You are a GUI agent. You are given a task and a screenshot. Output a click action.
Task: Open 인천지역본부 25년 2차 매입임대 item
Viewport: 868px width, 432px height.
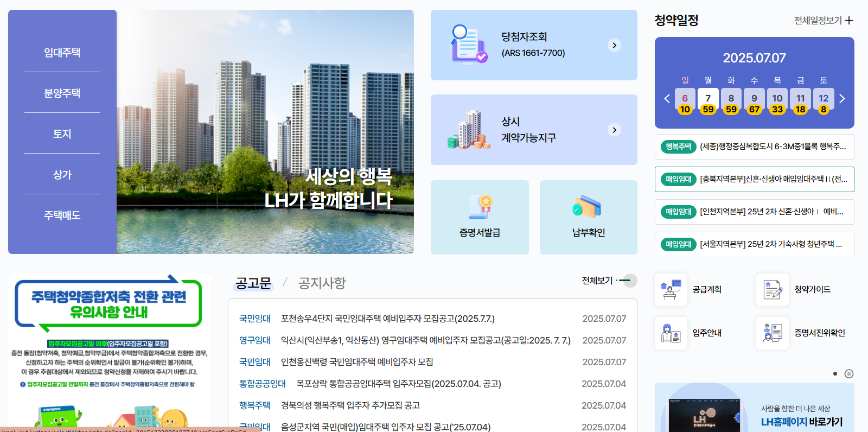(x=755, y=212)
